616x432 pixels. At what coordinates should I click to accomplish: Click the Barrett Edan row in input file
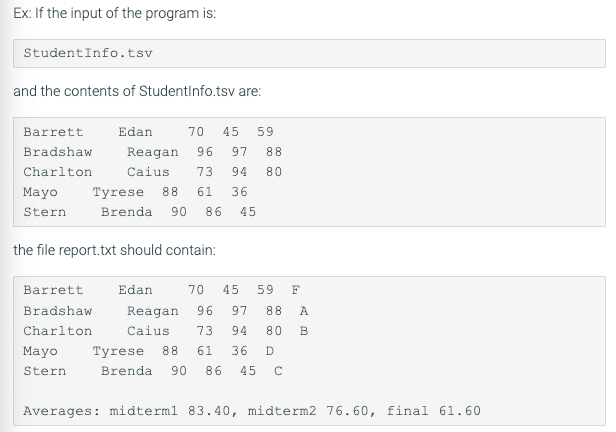tap(148, 132)
